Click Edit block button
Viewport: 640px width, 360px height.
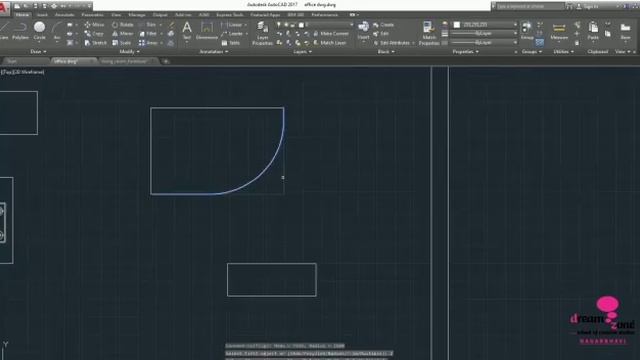[380, 34]
